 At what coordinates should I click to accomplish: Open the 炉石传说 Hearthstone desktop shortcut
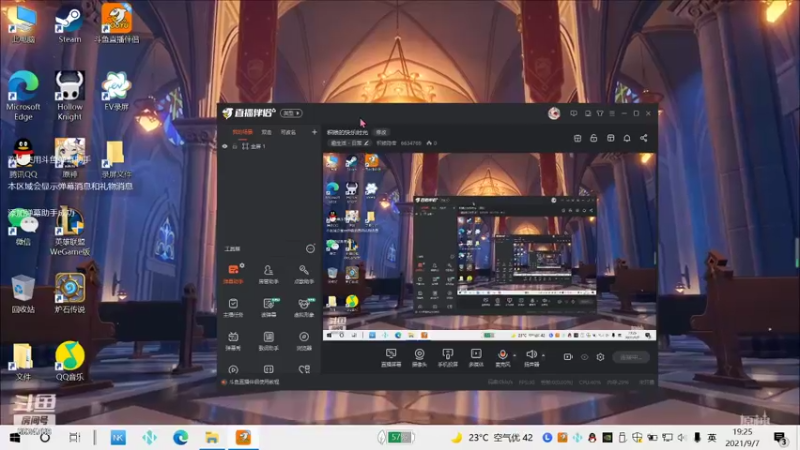[69, 293]
